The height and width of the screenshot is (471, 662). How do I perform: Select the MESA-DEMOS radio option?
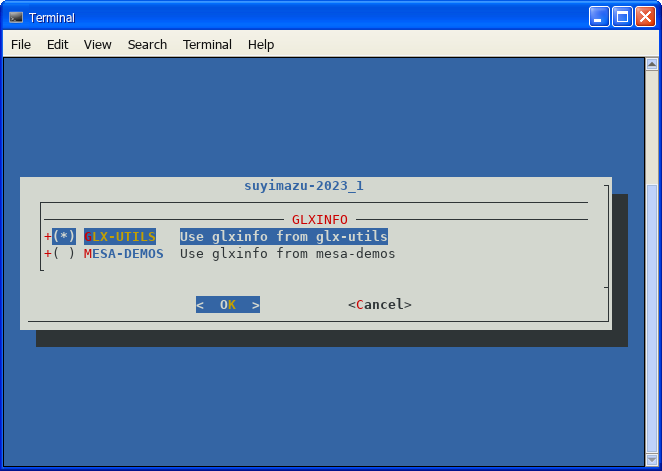[x=64, y=254]
